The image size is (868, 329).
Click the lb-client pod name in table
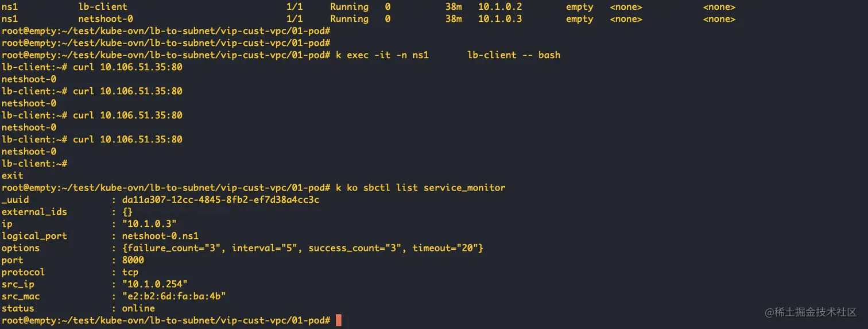pyautogui.click(x=103, y=7)
